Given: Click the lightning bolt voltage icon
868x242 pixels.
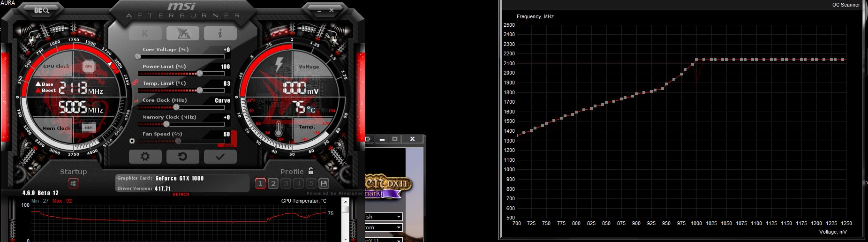Looking at the screenshot, I should tap(279, 64).
